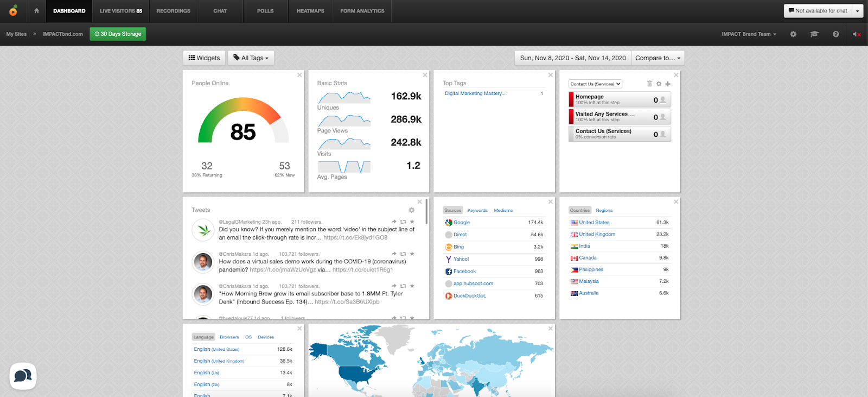Close the People Online widget
868x397 pixels.
[299, 75]
